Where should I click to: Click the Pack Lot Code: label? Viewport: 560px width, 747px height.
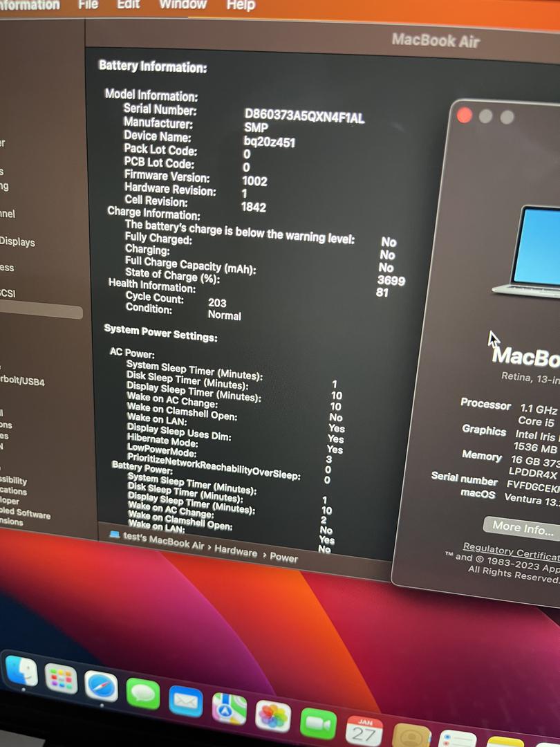(x=161, y=149)
